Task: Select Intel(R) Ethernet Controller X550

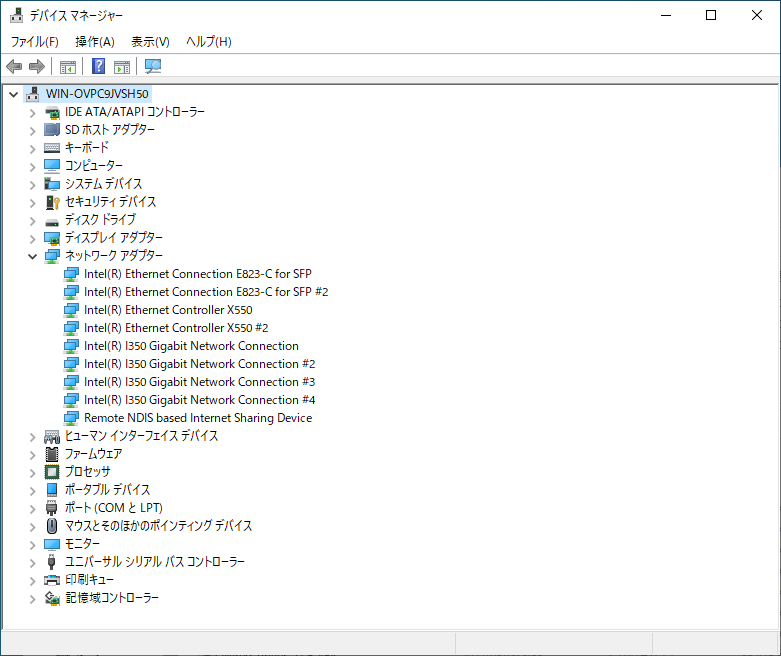Action: click(168, 310)
